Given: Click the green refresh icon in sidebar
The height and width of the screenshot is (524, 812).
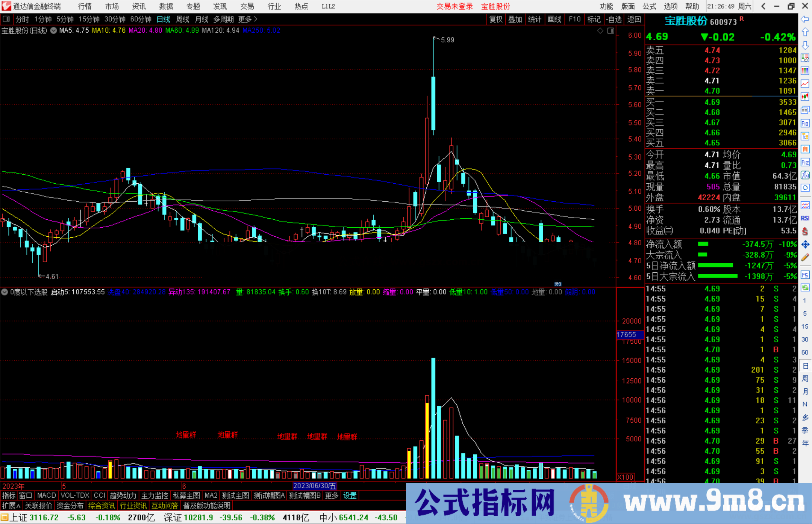Looking at the screenshot, I should [x=805, y=288].
